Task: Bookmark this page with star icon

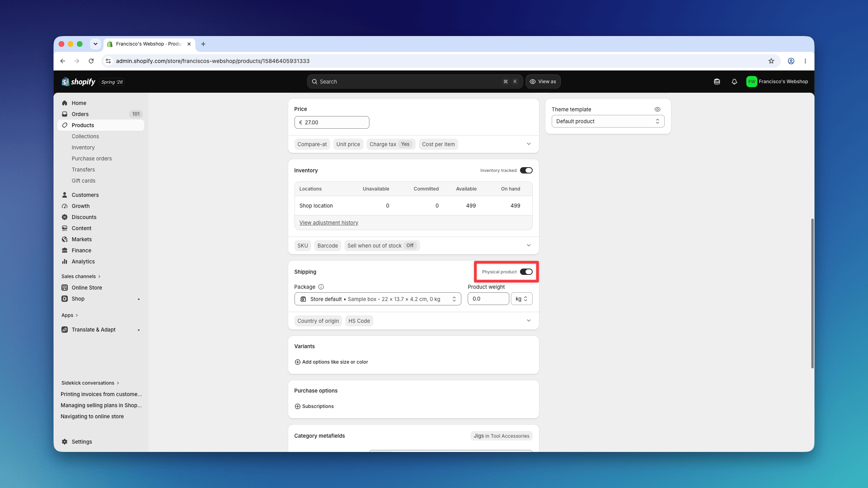Action: pyautogui.click(x=771, y=61)
